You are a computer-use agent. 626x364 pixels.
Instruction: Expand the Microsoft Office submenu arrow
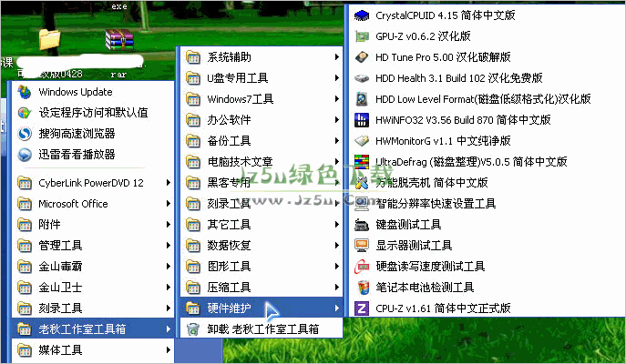tap(169, 204)
